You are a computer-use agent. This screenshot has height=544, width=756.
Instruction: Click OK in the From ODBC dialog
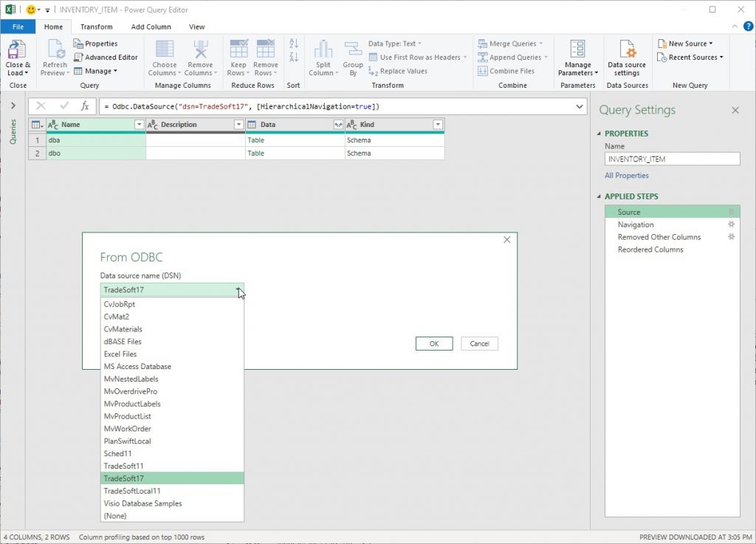coord(434,343)
